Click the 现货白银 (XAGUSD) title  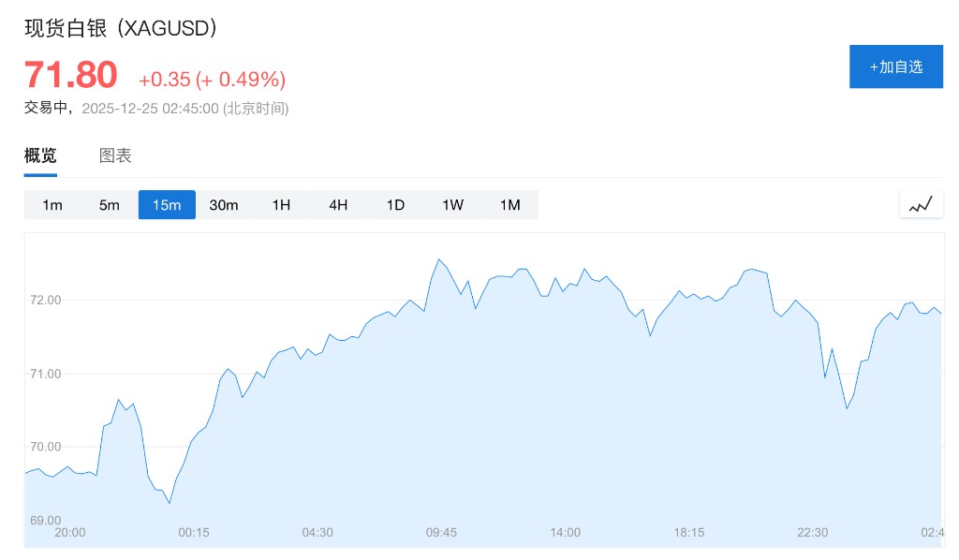[x=122, y=28]
